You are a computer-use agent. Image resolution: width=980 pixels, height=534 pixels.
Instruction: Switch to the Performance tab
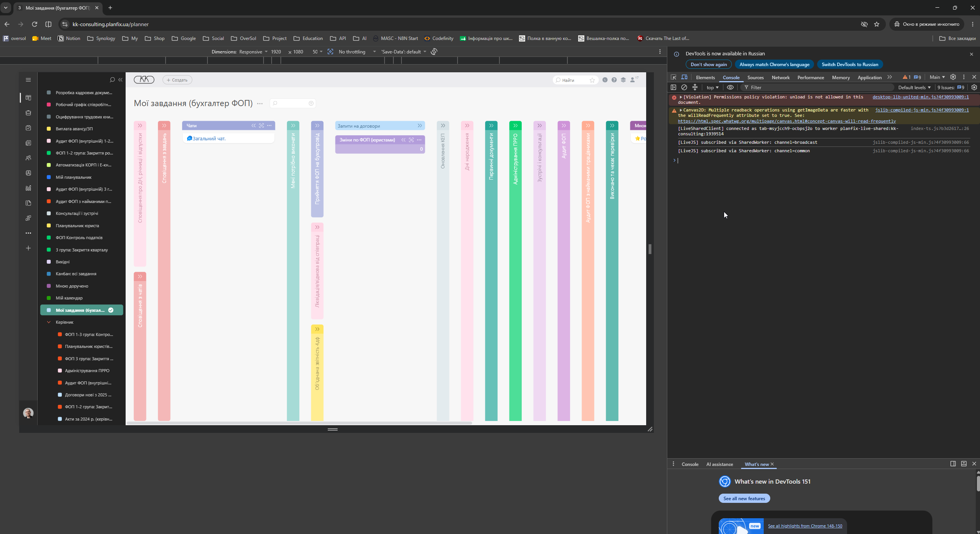click(x=811, y=77)
